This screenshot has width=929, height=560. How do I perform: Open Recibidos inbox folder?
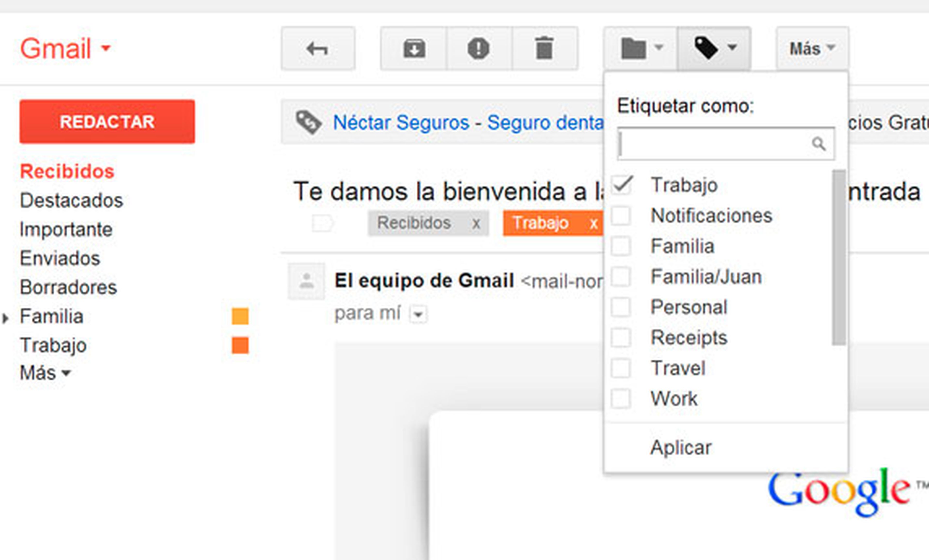coord(67,171)
